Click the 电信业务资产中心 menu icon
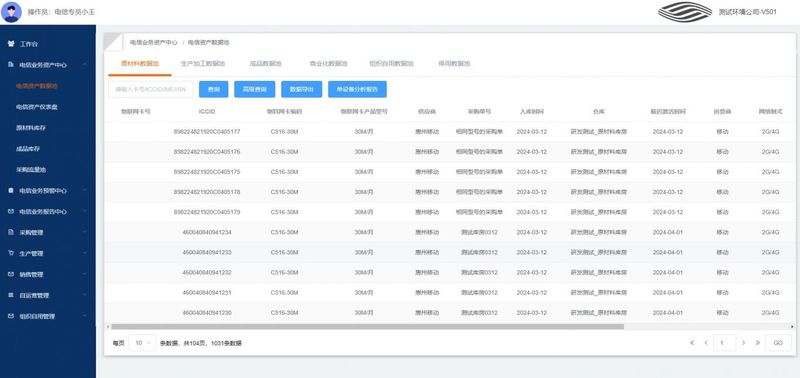800x378 pixels. coord(11,65)
